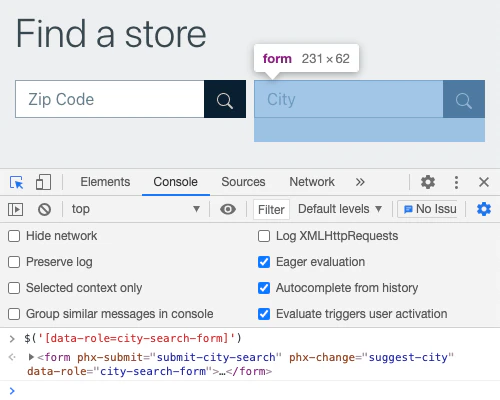
Task: Check the Preserve log option
Action: click(14, 262)
